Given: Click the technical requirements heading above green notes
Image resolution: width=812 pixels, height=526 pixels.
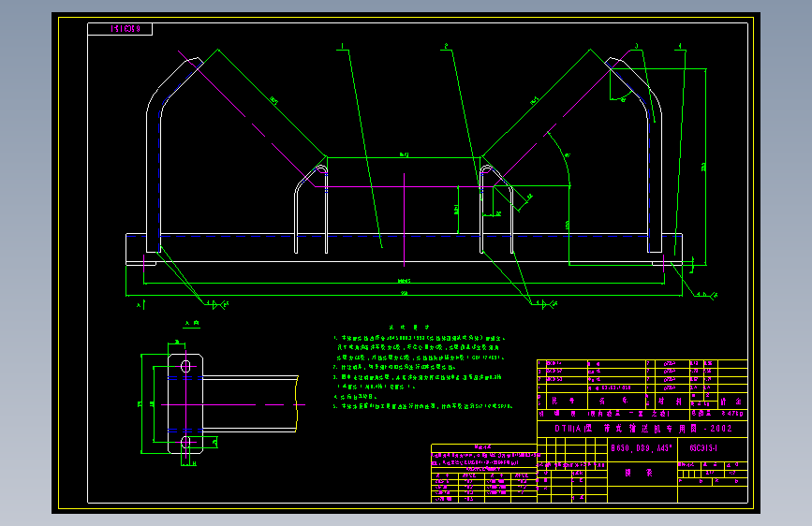Looking at the screenshot, I should click(x=409, y=328).
